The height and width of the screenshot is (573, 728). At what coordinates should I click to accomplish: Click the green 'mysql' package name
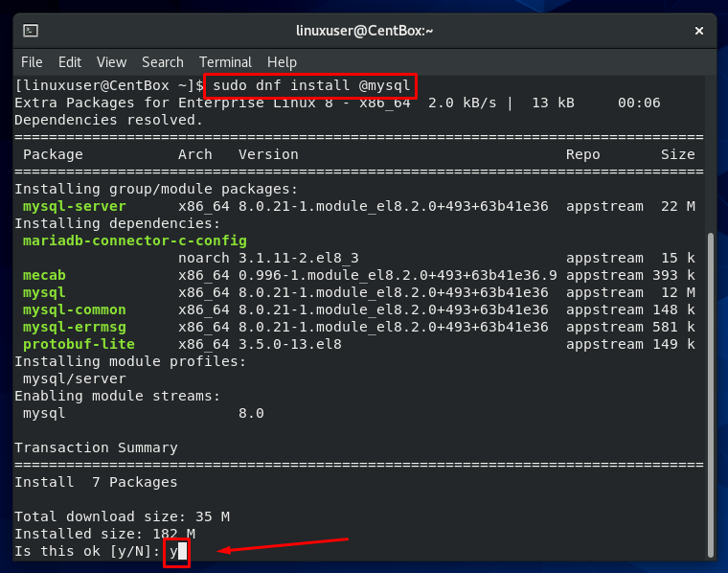[x=44, y=293]
